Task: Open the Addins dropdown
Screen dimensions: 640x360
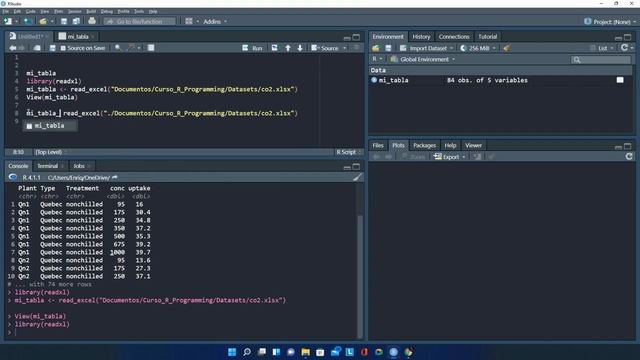Action: [215, 22]
